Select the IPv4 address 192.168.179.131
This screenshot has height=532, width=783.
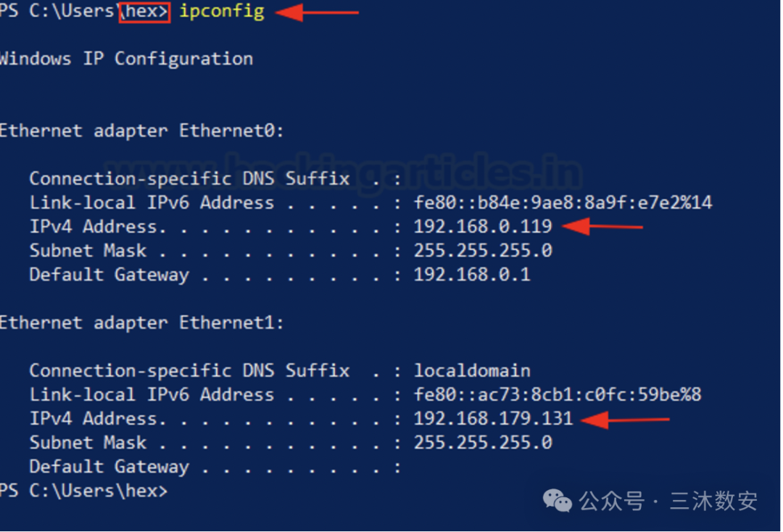point(493,419)
